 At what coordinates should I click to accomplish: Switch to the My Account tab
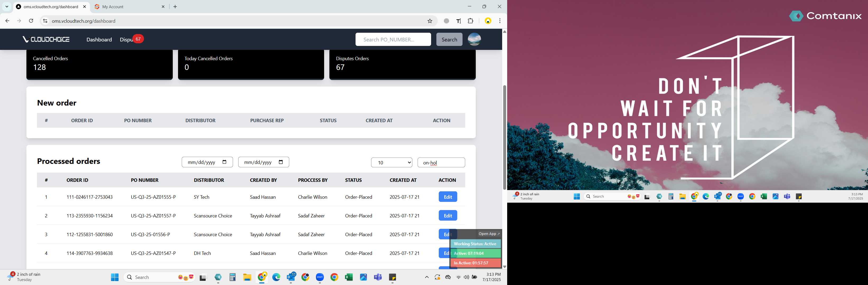pyautogui.click(x=130, y=7)
